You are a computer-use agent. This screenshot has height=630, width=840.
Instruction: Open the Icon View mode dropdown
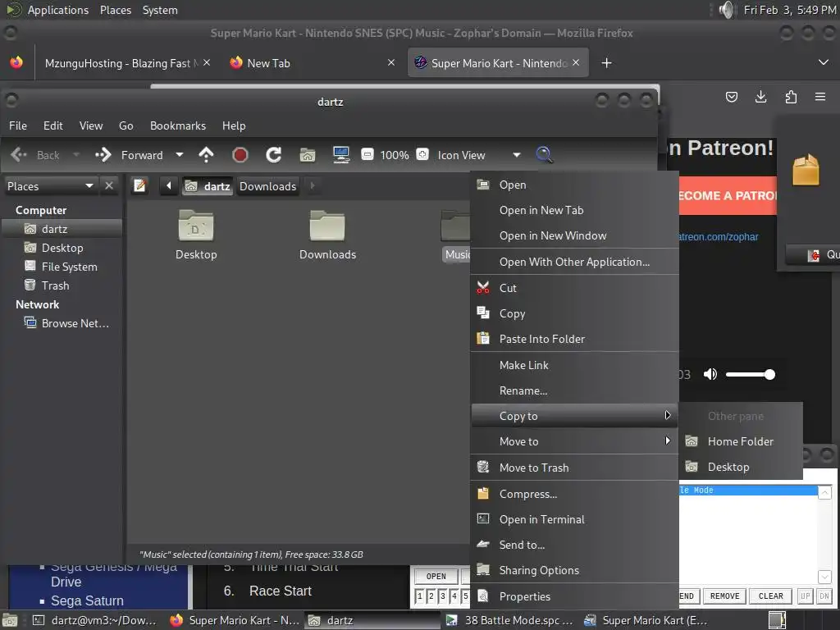(x=479, y=155)
